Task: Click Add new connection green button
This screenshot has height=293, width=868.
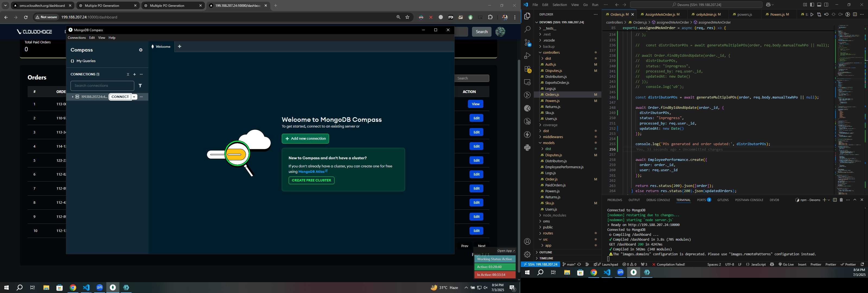Action: click(305, 139)
